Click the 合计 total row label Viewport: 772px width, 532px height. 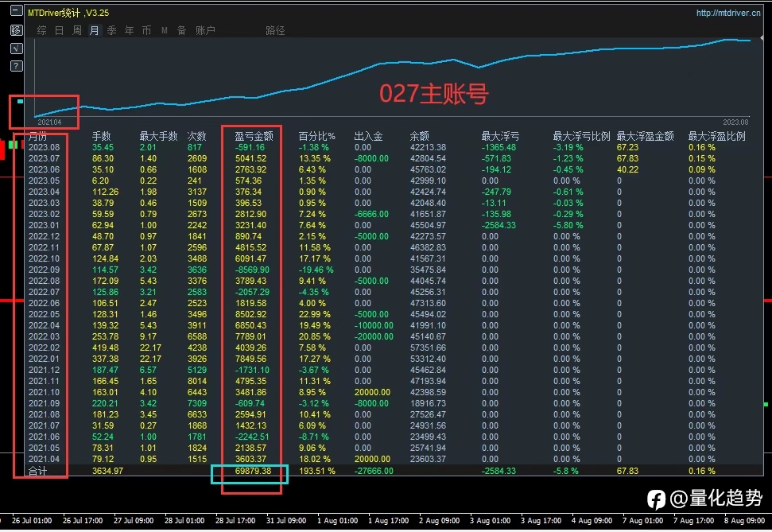pos(37,471)
